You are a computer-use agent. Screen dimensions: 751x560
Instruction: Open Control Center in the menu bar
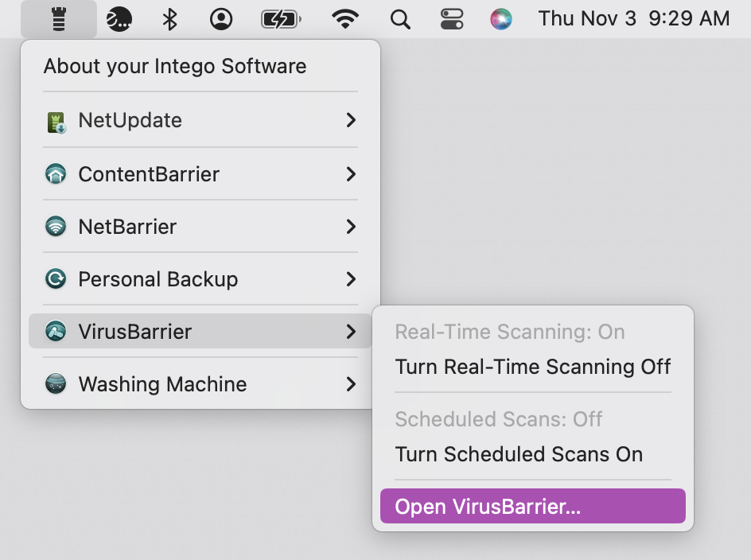451,19
